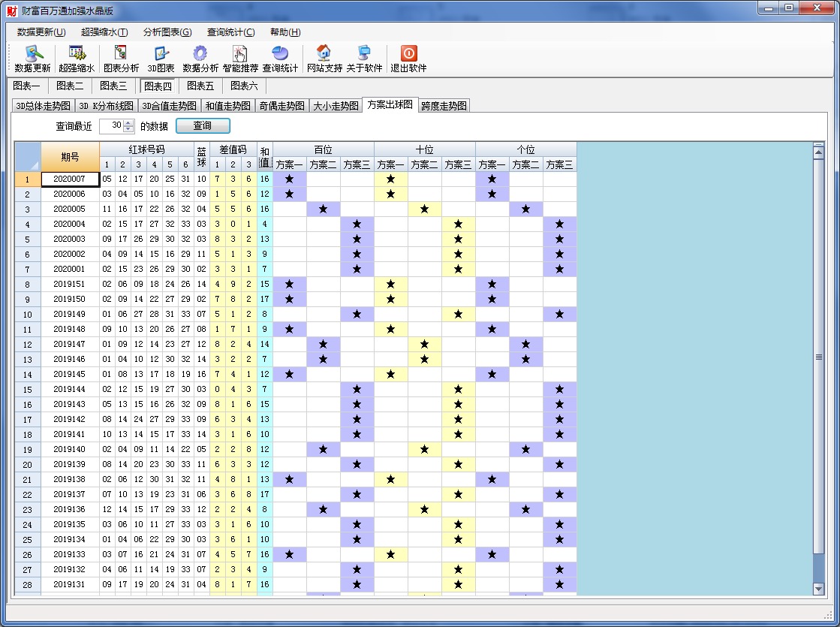Screen dimensions: 840x627
Task: Open the 数据分析 gear icon
Action: click(200, 59)
